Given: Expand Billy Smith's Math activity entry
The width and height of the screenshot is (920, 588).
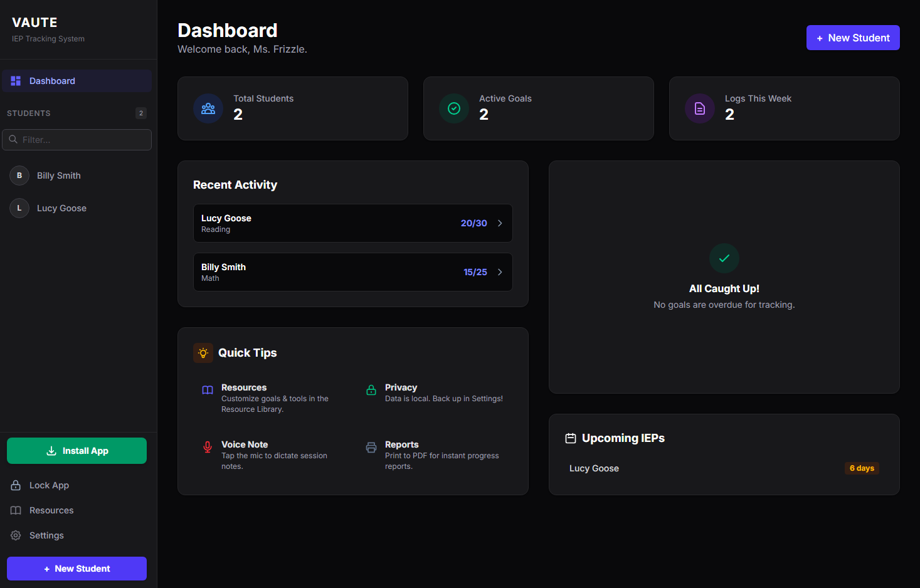Looking at the screenshot, I should pos(352,271).
